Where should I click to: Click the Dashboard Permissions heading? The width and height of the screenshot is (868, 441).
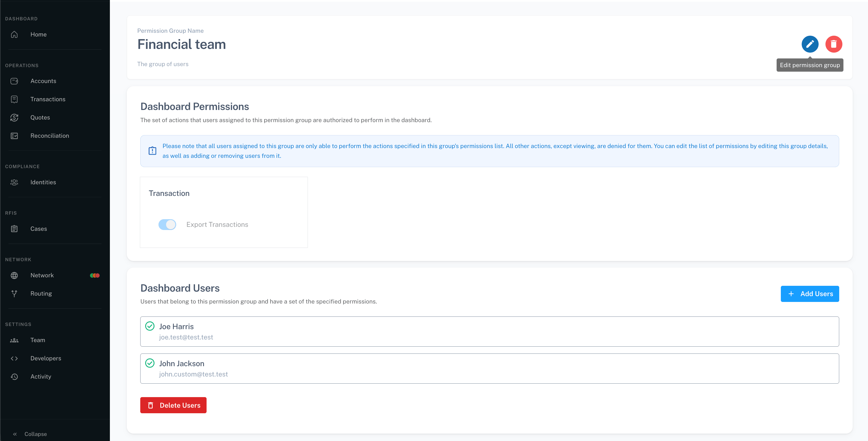[194, 106]
